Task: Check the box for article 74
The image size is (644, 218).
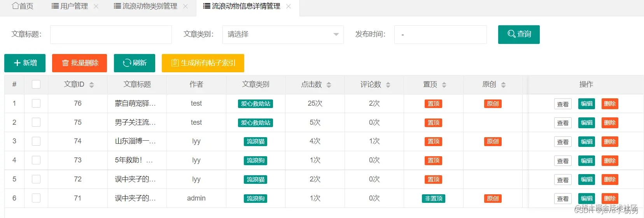Action: [x=36, y=141]
